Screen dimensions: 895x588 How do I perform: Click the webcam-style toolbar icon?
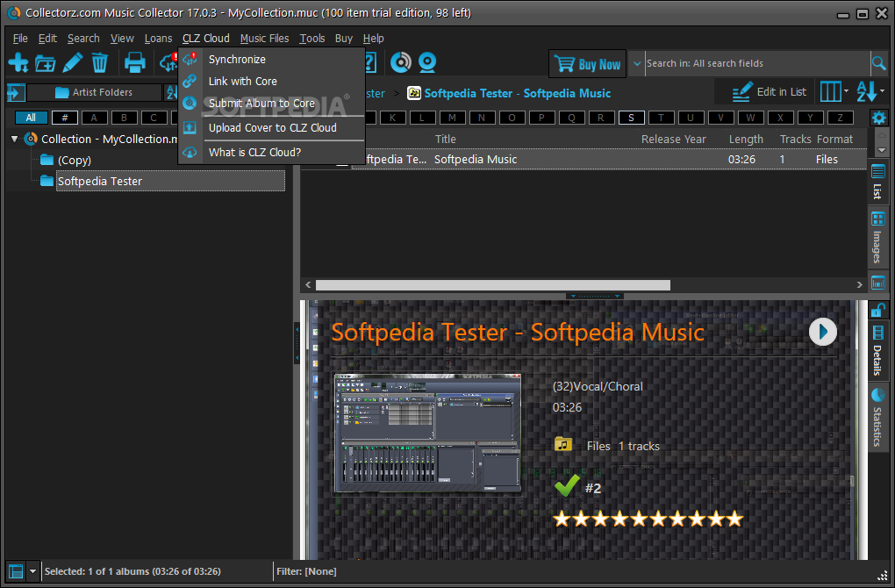pyautogui.click(x=427, y=62)
